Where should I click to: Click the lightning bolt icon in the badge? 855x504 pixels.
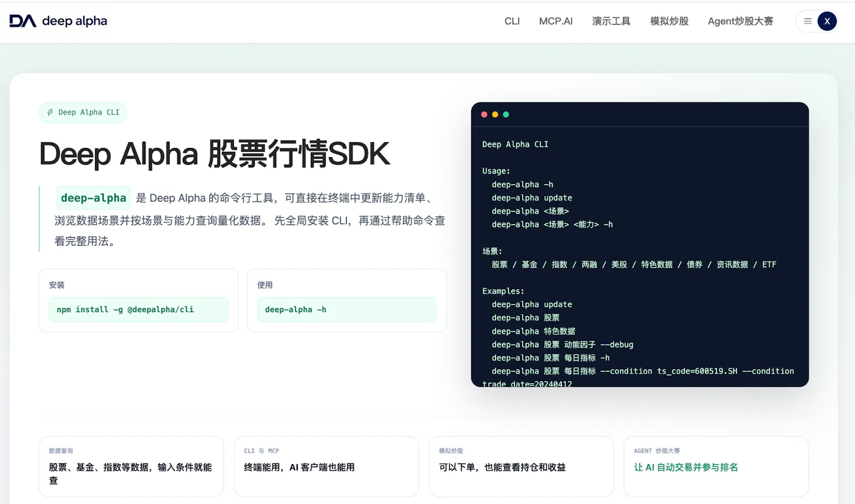coord(50,112)
